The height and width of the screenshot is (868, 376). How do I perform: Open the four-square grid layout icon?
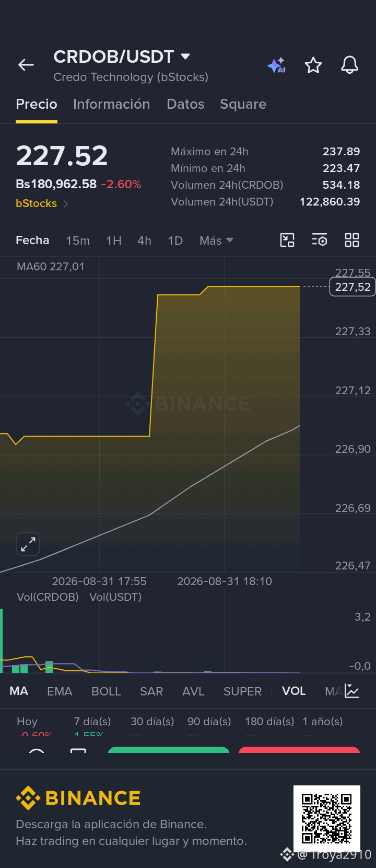pyautogui.click(x=352, y=240)
